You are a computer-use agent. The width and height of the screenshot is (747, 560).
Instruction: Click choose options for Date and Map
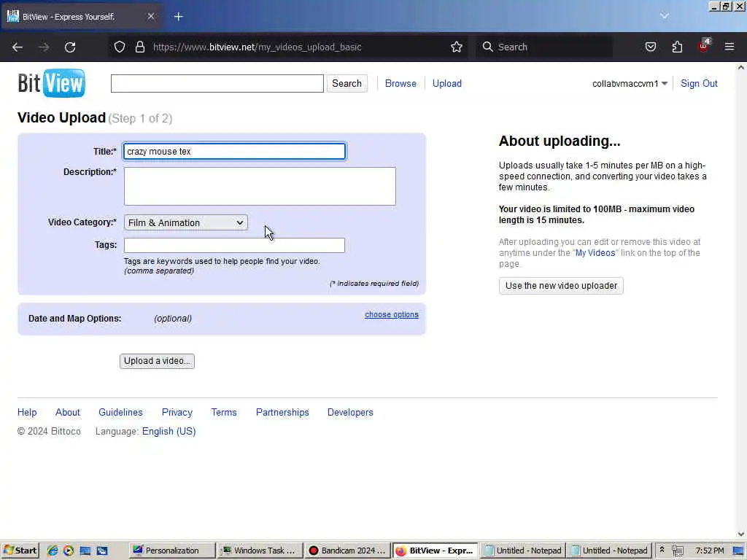point(392,314)
